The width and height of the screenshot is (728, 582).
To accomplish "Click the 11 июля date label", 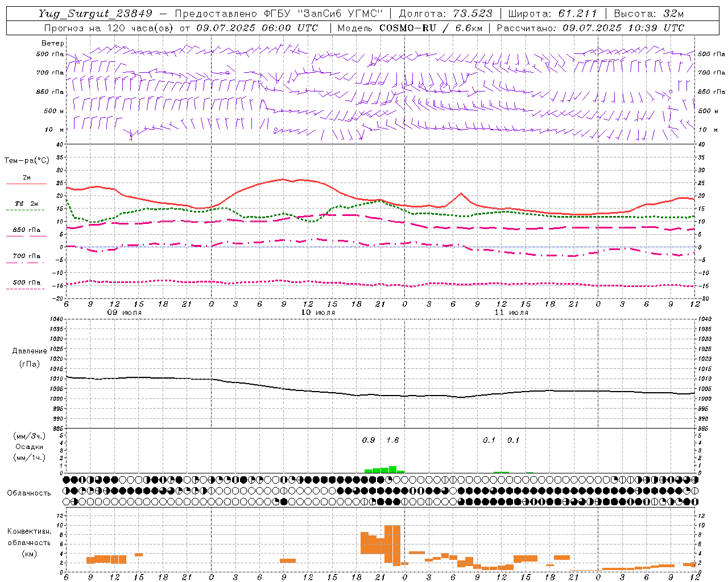I will point(511,313).
